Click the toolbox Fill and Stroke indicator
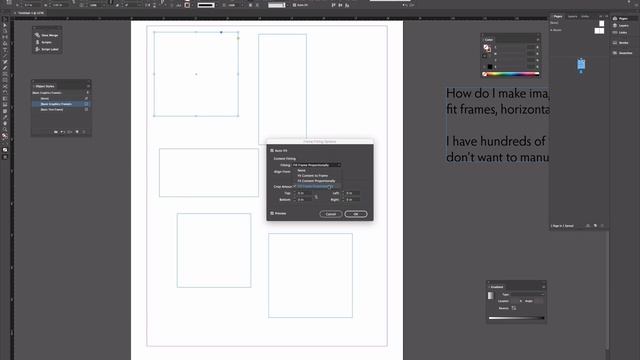The image size is (640, 360). coord(5,136)
